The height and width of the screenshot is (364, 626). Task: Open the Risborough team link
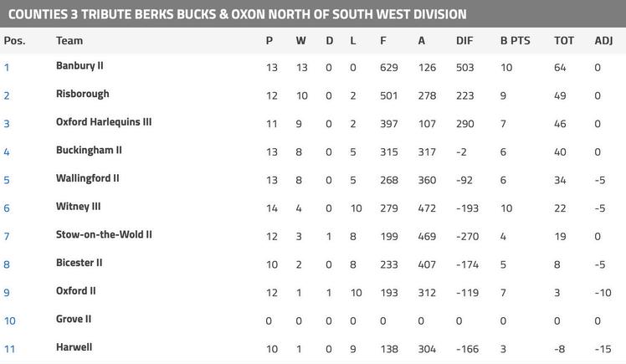(x=82, y=94)
